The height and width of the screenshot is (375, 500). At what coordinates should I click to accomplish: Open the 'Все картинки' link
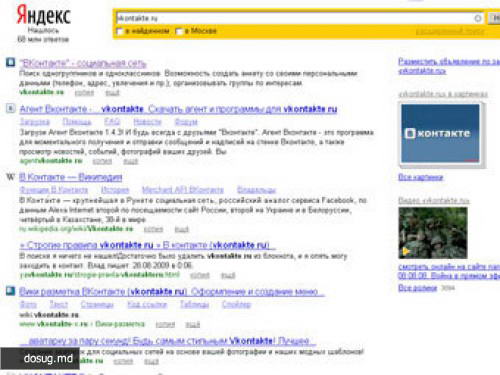(421, 177)
